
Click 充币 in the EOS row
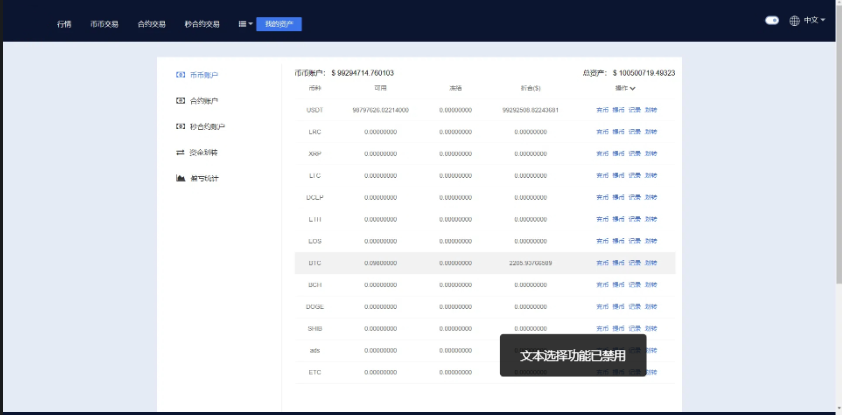602,241
